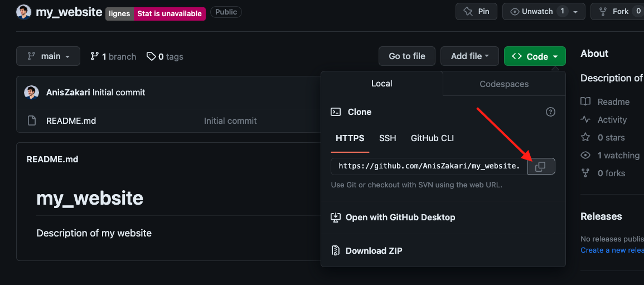The height and width of the screenshot is (285, 644).
Task: Click the star icon beside 0 stars
Action: click(x=585, y=137)
